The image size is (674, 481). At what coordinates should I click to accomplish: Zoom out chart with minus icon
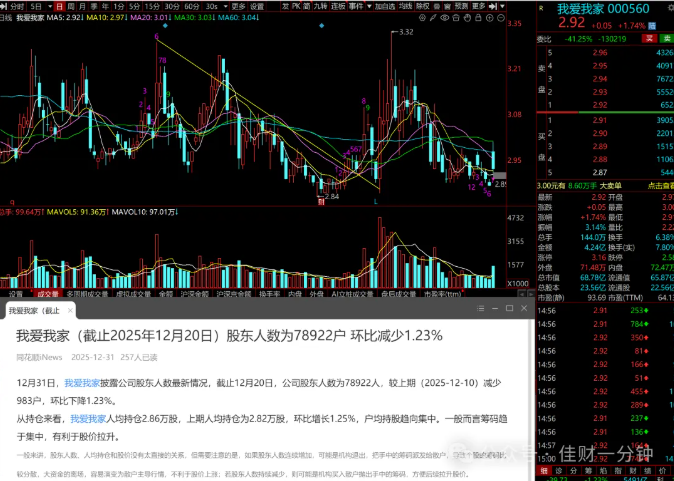coord(501,18)
